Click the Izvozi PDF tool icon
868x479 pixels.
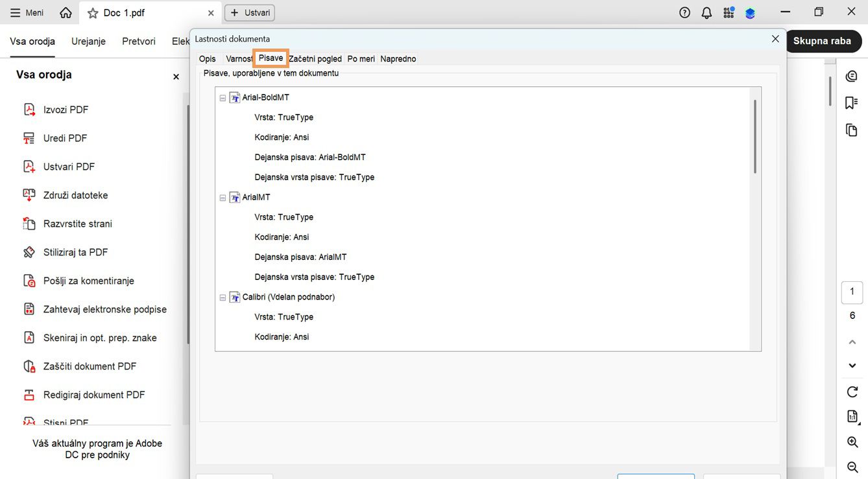point(29,110)
